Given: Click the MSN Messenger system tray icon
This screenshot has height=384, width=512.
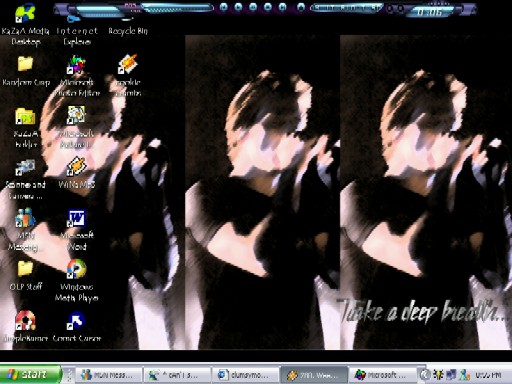Looking at the screenshot, I should (464, 375).
